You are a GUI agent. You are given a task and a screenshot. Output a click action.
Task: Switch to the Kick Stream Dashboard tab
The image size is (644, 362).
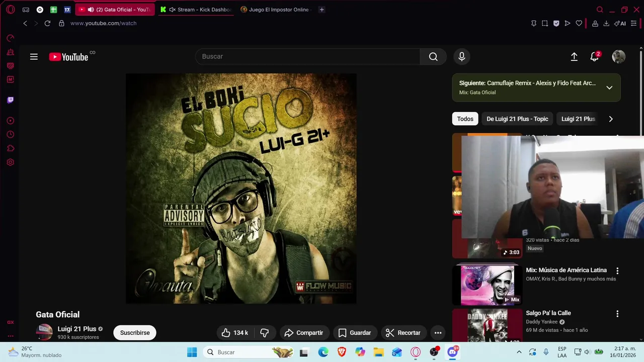(x=196, y=10)
